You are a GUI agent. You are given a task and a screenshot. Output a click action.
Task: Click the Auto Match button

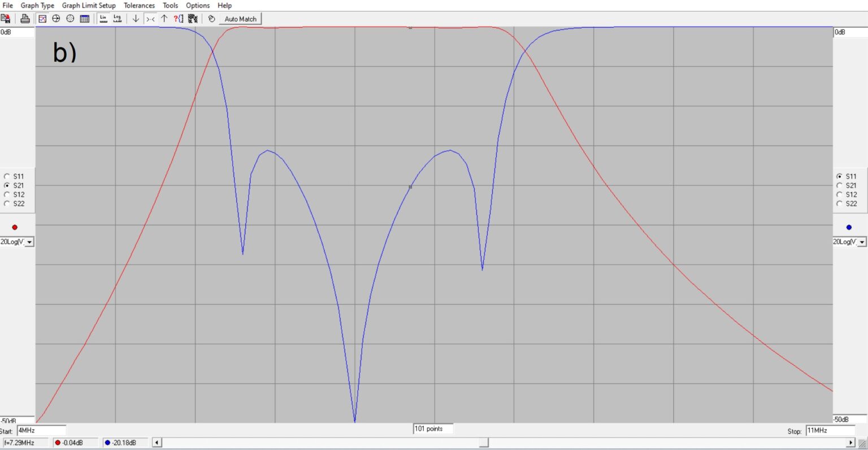(x=241, y=19)
